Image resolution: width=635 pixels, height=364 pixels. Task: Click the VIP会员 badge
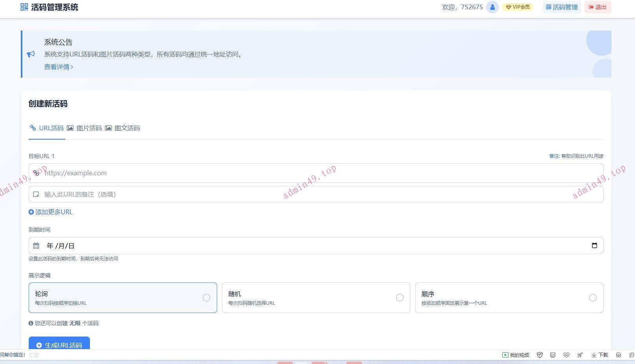click(518, 7)
